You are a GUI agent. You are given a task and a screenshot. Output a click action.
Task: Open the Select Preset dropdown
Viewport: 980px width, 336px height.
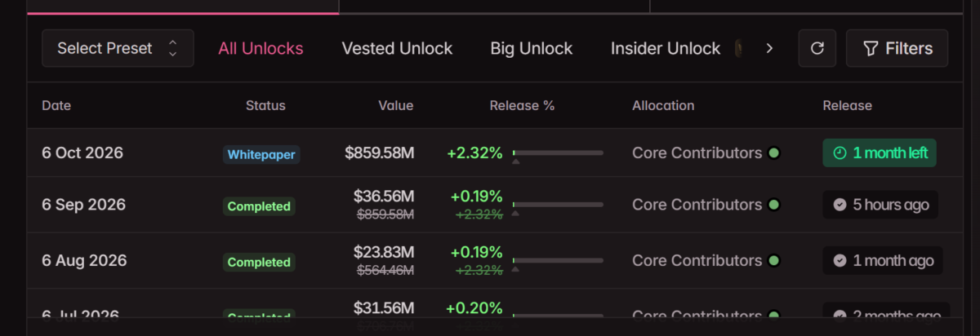pos(118,48)
